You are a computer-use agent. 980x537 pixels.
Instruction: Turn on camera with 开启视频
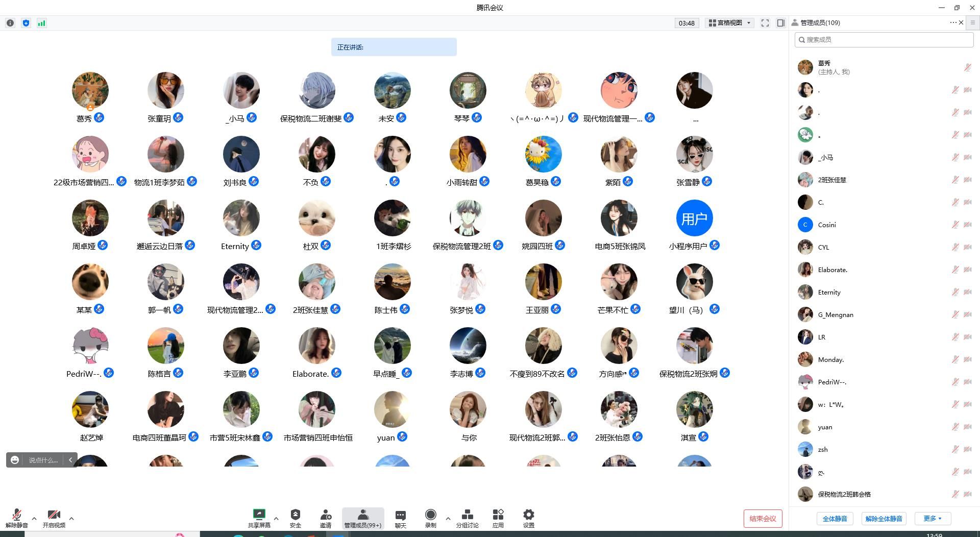click(54, 516)
